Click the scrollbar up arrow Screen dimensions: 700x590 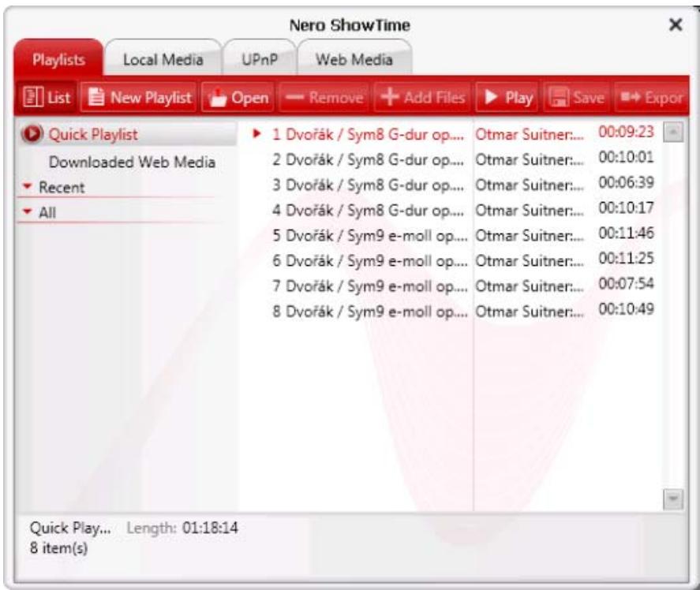click(672, 132)
